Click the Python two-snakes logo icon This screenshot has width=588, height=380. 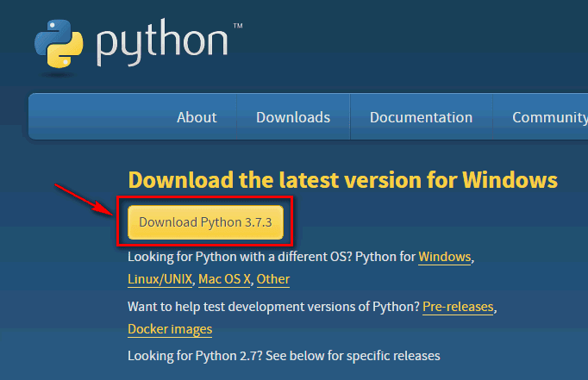pos(59,44)
